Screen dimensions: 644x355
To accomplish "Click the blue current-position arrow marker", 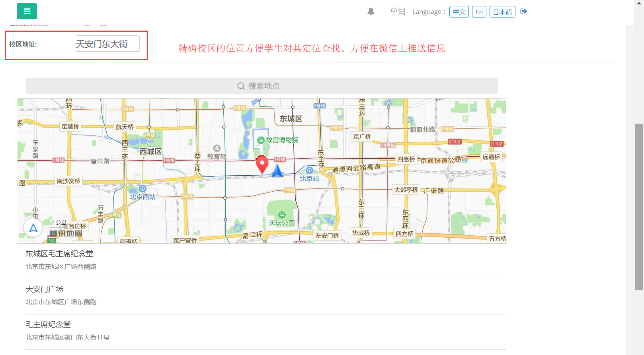I will 277,171.
